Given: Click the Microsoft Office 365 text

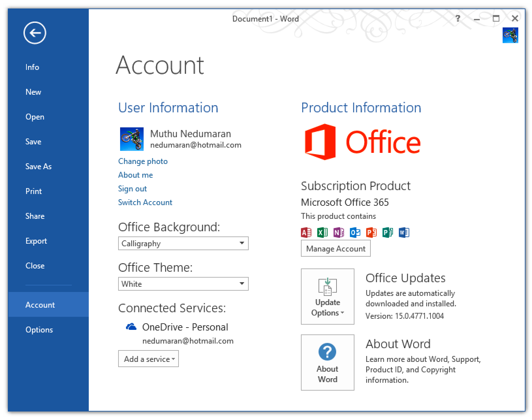Looking at the screenshot, I should click(345, 202).
